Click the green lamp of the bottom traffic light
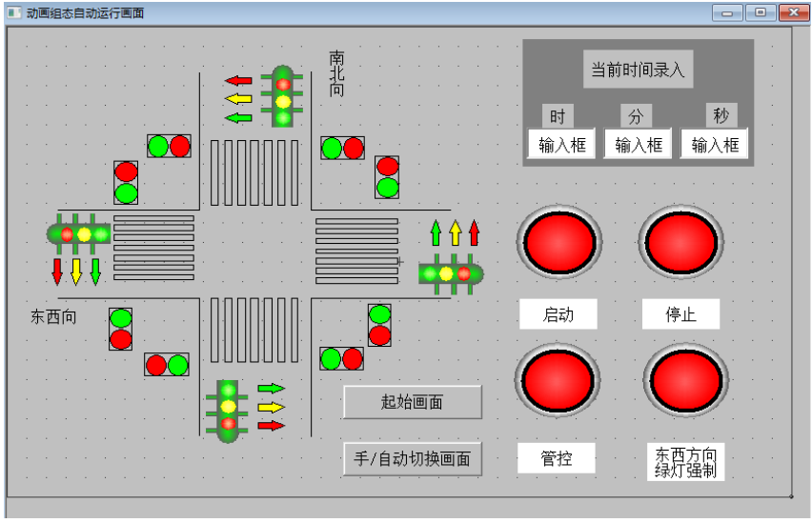This screenshot has width=812, height=523. [x=228, y=390]
